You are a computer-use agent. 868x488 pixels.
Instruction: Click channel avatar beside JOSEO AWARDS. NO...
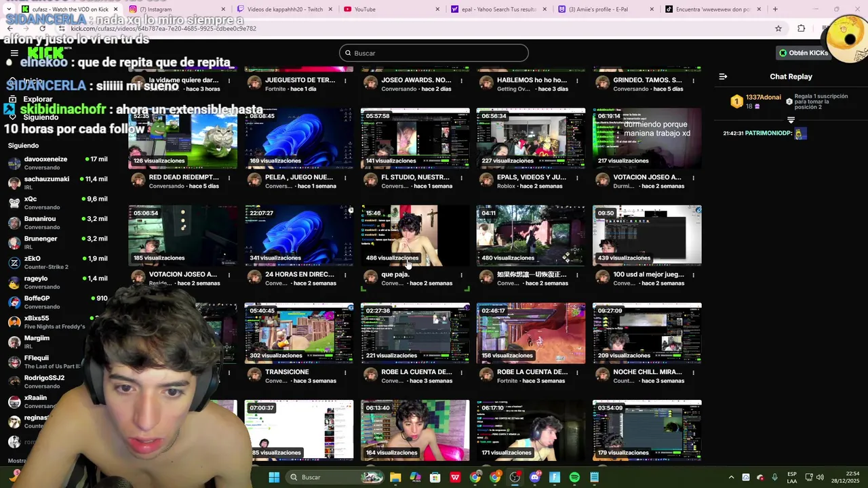click(x=370, y=83)
